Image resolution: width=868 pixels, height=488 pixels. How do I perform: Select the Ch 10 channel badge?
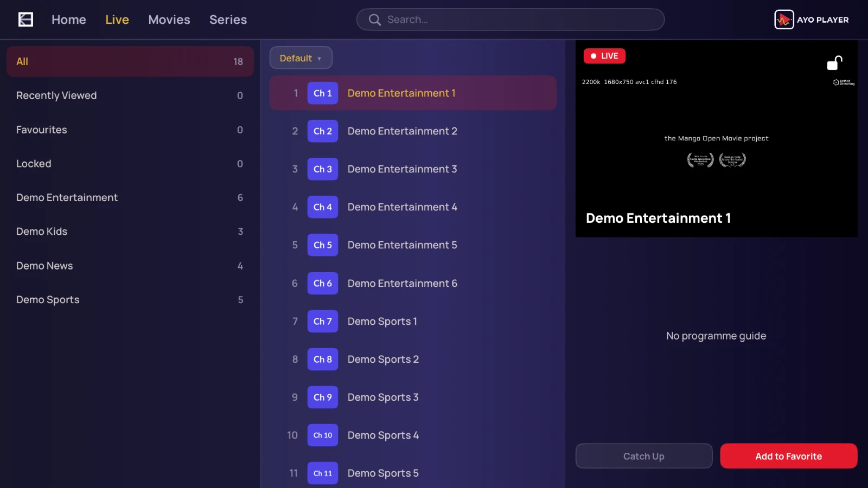pos(323,435)
